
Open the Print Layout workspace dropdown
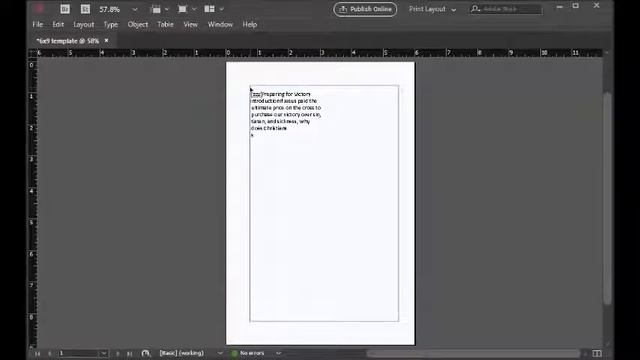tap(433, 9)
